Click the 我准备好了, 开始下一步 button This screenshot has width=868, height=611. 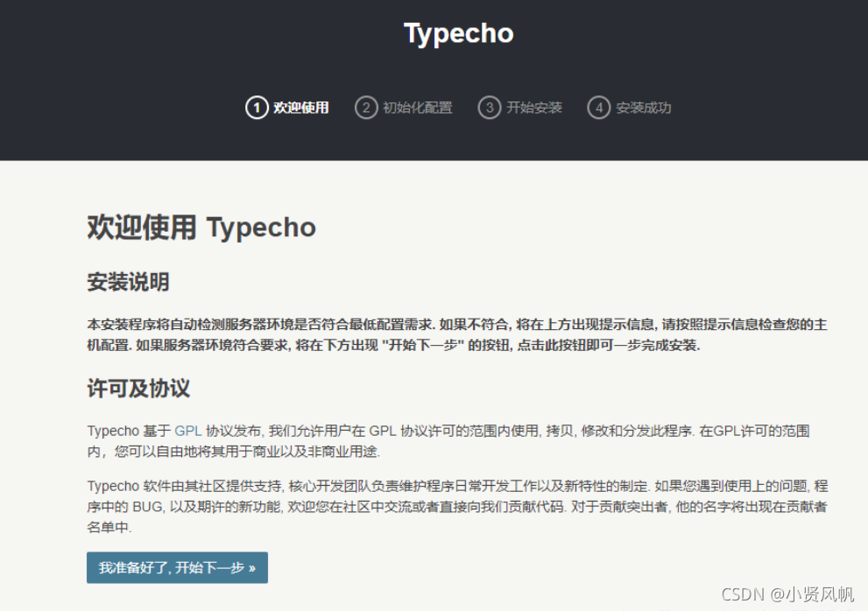(x=177, y=567)
